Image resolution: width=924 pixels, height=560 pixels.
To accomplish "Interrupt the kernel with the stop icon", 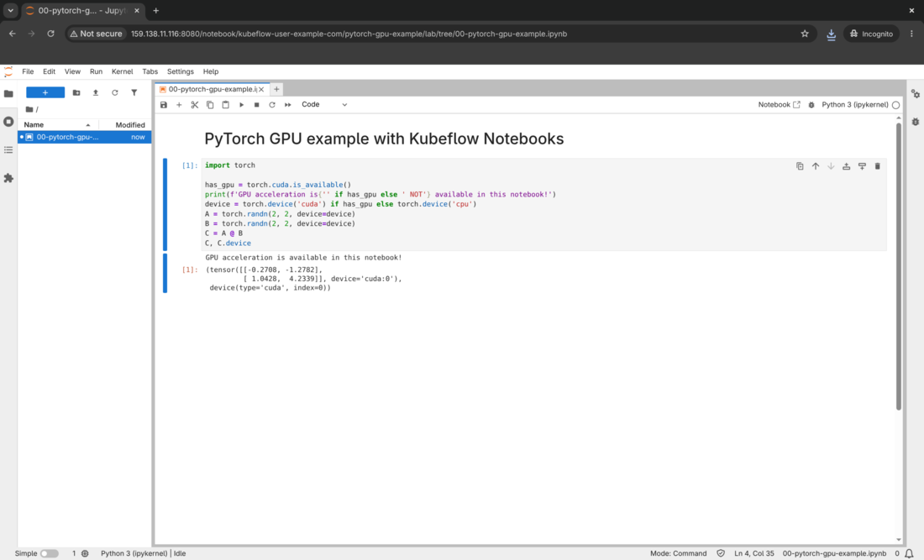I will click(x=256, y=105).
